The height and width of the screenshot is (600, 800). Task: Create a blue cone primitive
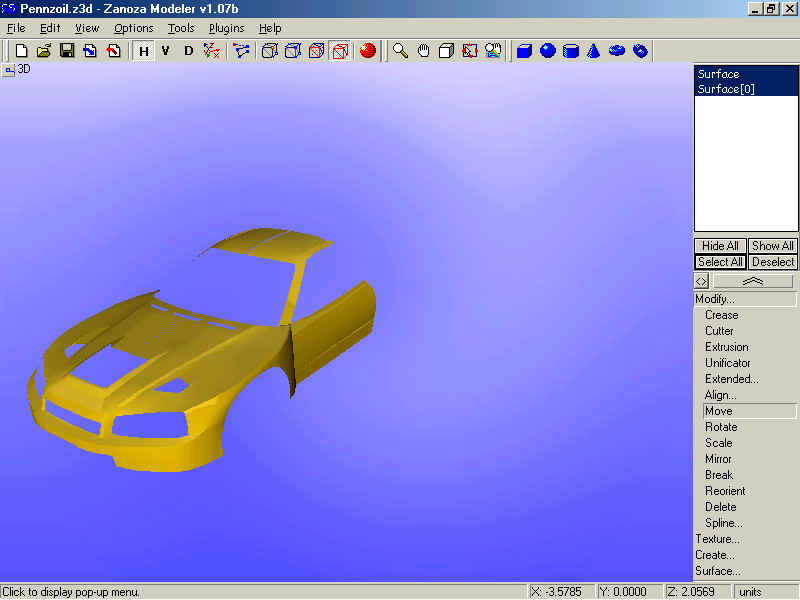tap(594, 51)
